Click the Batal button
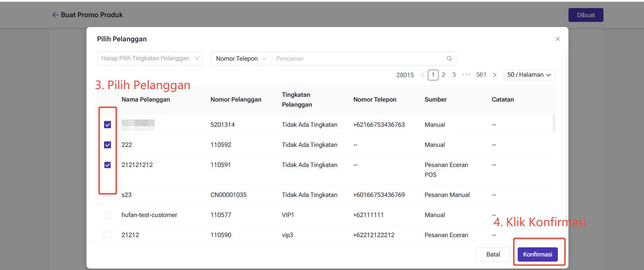This screenshot has width=644, height=270. point(493,254)
